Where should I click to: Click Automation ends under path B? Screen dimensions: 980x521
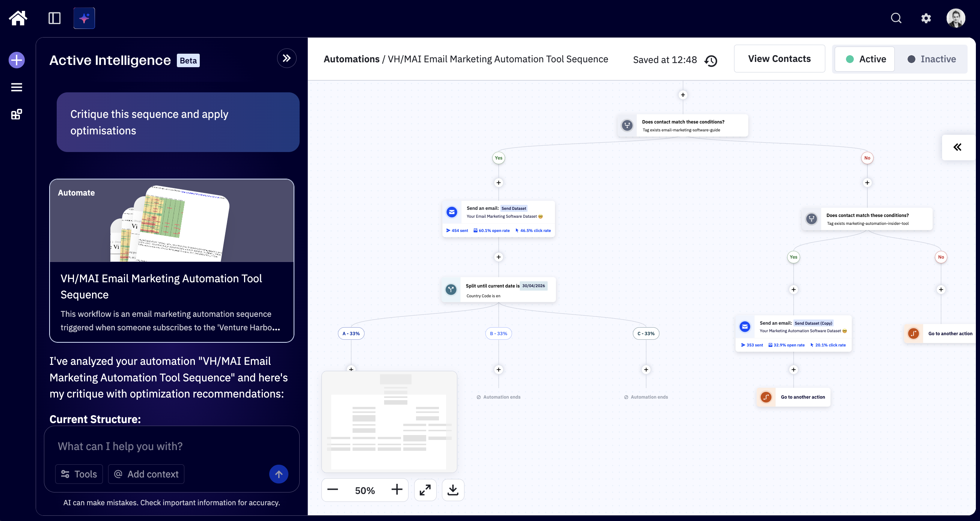point(498,397)
